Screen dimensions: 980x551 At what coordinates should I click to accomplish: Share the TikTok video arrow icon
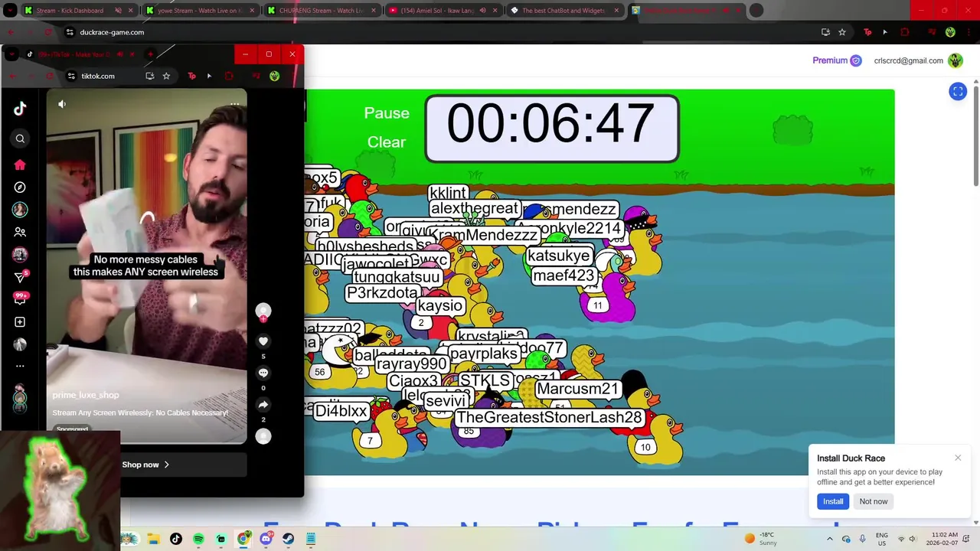(x=263, y=405)
